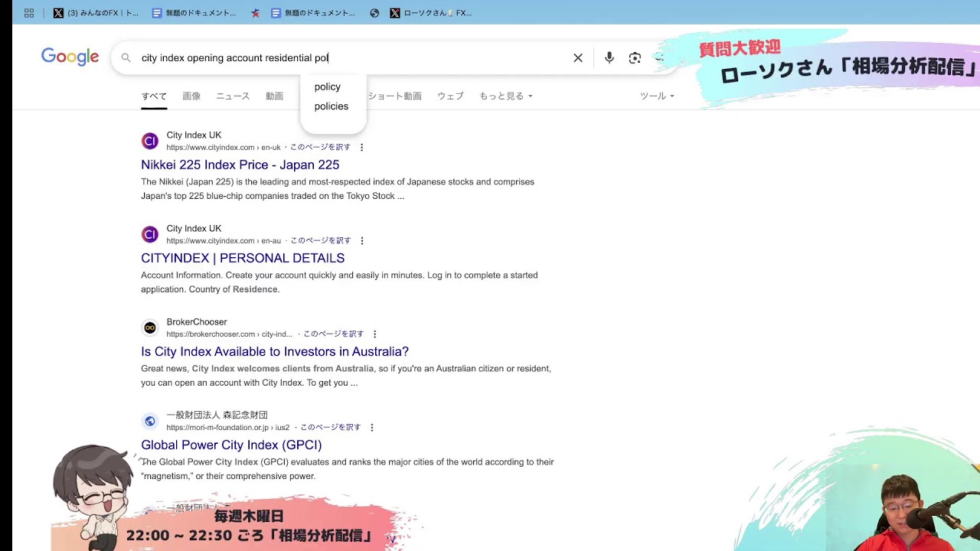
Task: Click in the search query text field
Action: coord(352,57)
